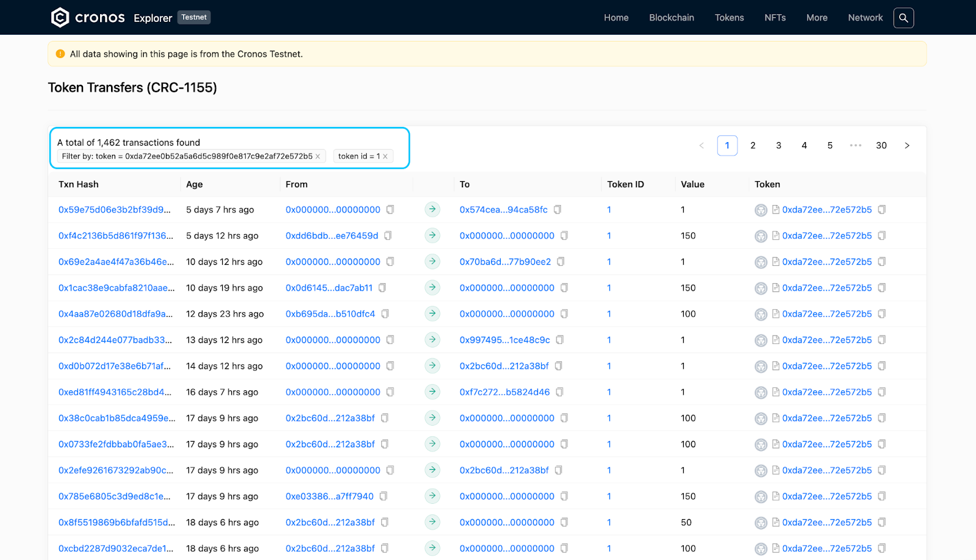Image resolution: width=976 pixels, height=560 pixels.
Task: Copy the To address 0x574cea...94ca58fc
Action: [557, 209]
